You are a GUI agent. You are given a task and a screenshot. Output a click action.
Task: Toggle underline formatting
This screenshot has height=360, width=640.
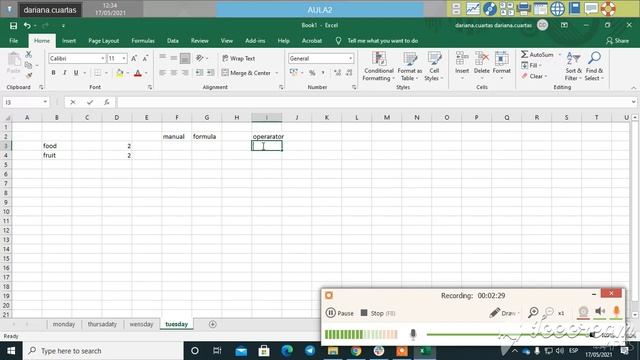pos(76,73)
